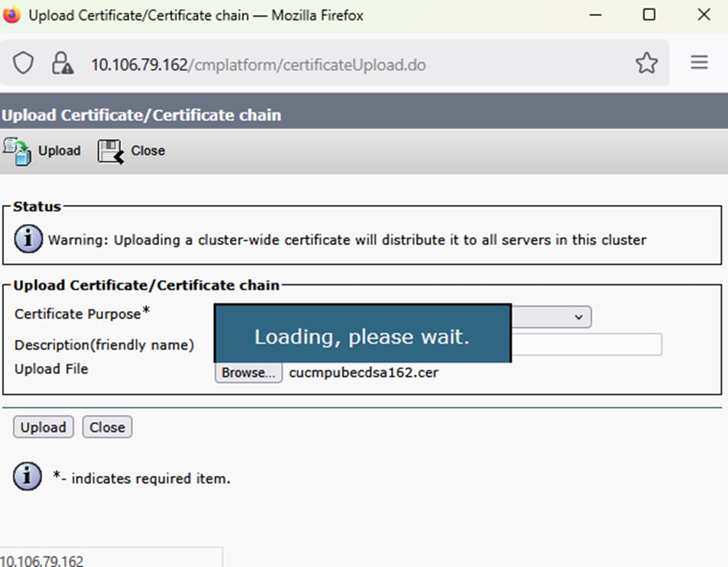Image resolution: width=728 pixels, height=567 pixels.
Task: Click the info icon beside required item note
Action: [x=27, y=476]
